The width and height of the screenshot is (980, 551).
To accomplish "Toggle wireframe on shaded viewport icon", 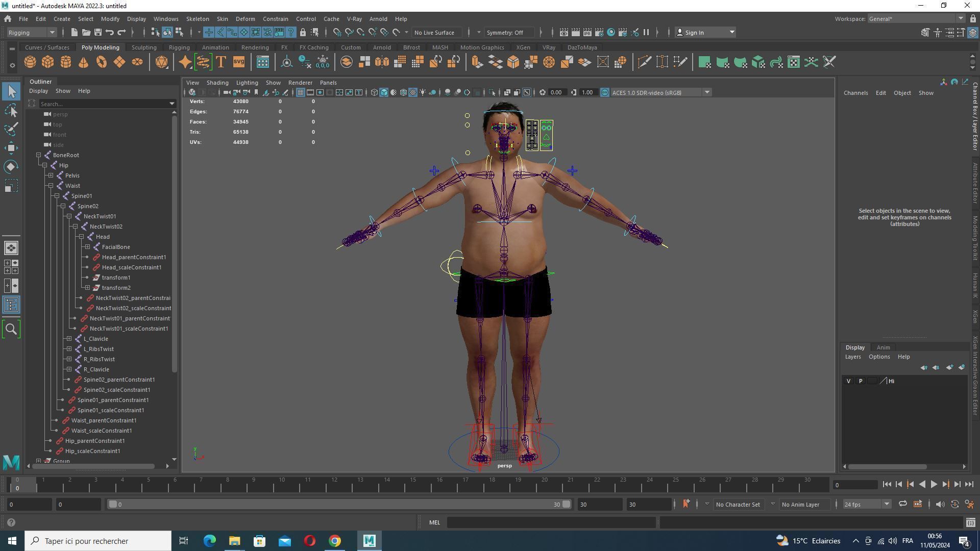I will click(403, 92).
